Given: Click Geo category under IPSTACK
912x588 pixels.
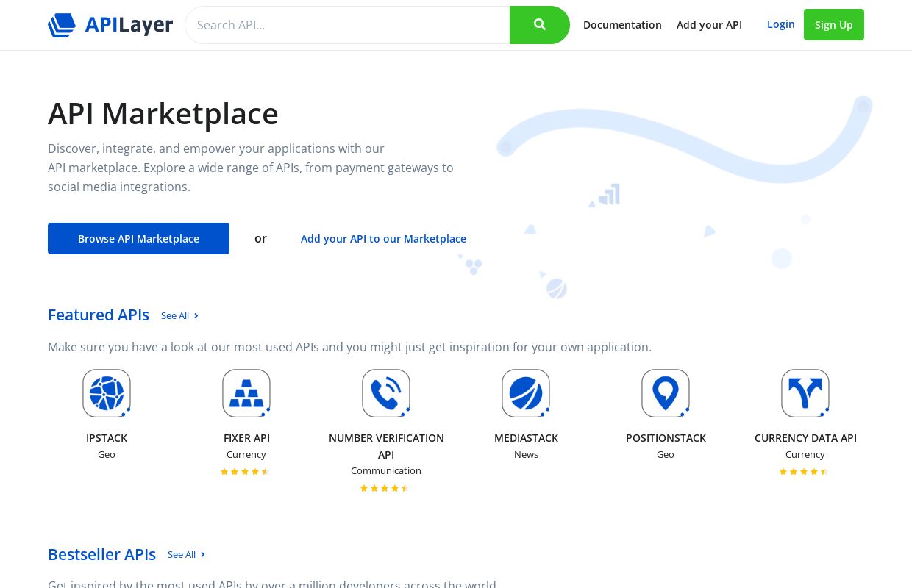Looking at the screenshot, I should (x=107, y=454).
